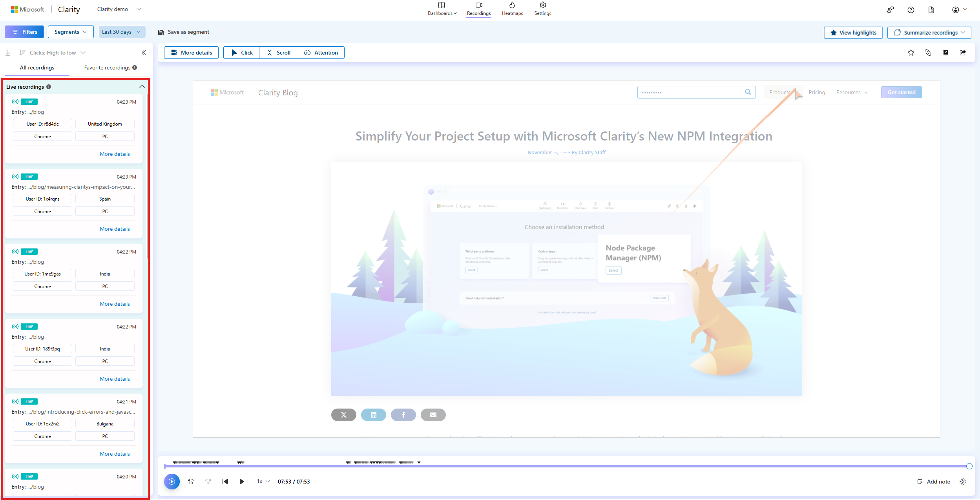The image size is (980, 500).
Task: Click the Get started button in blog
Action: click(x=902, y=92)
